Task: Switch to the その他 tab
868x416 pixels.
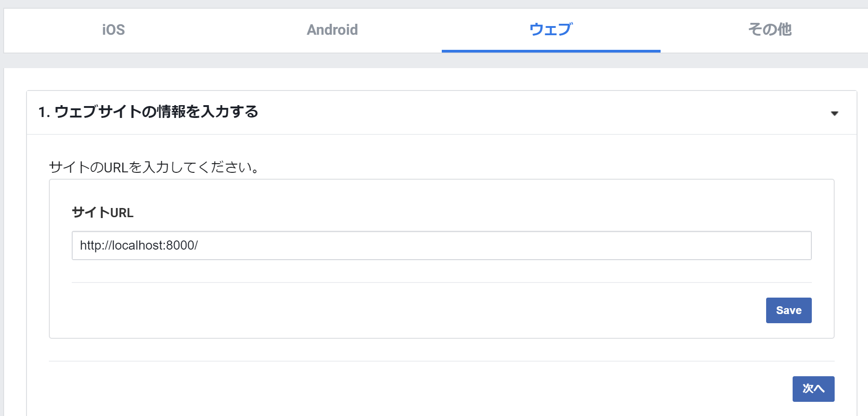Action: pyautogui.click(x=769, y=30)
